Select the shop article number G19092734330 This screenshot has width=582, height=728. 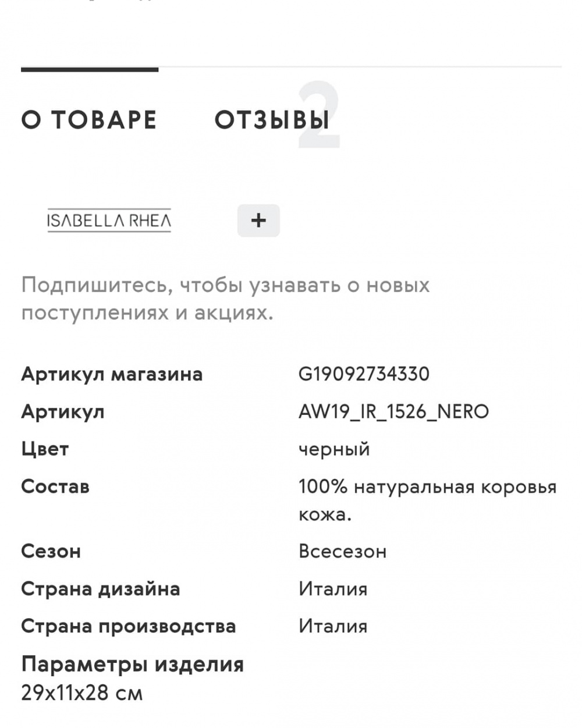pos(364,374)
